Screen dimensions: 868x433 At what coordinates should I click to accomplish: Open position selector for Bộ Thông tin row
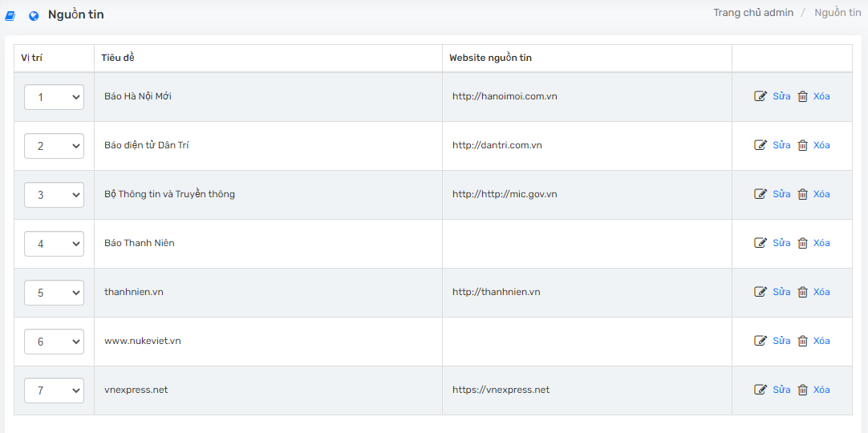[55, 195]
